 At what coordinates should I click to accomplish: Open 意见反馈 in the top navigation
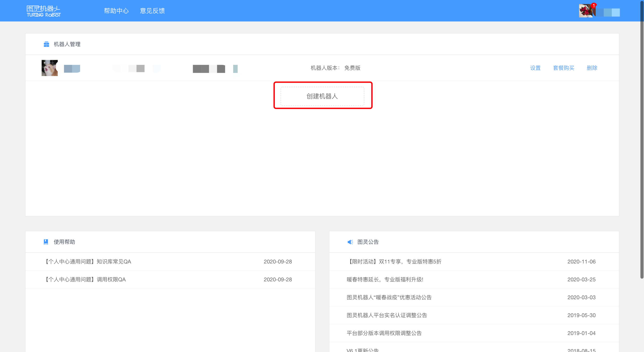[152, 11]
